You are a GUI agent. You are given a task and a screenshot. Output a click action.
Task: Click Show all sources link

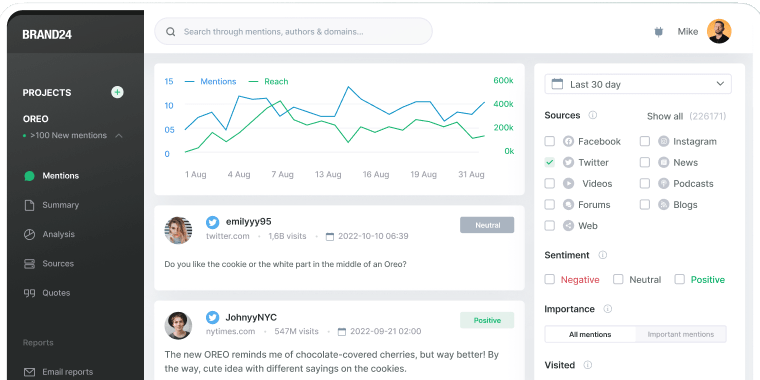pyautogui.click(x=665, y=116)
